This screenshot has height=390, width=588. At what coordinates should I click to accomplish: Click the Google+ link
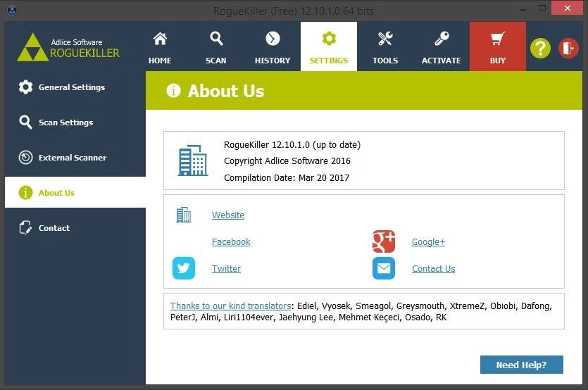(x=428, y=242)
